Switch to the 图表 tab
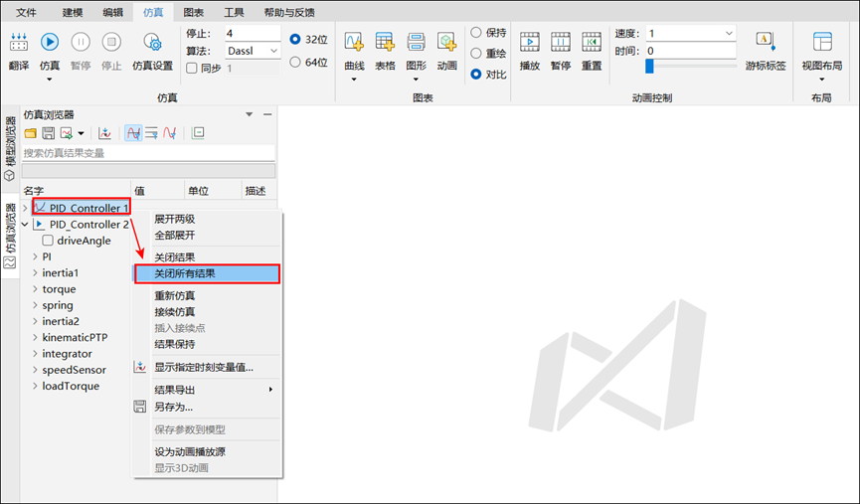Viewport: 860px width, 504px height. pyautogui.click(x=194, y=12)
